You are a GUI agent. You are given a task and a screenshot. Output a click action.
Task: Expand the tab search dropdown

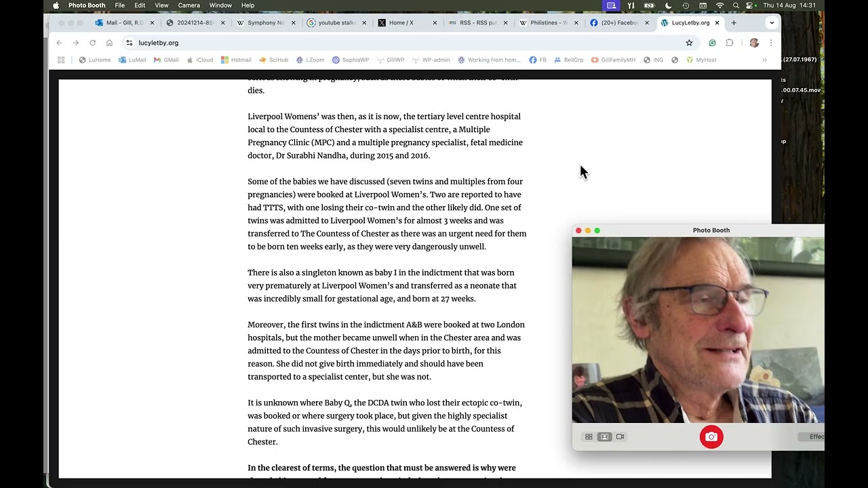(x=772, y=22)
